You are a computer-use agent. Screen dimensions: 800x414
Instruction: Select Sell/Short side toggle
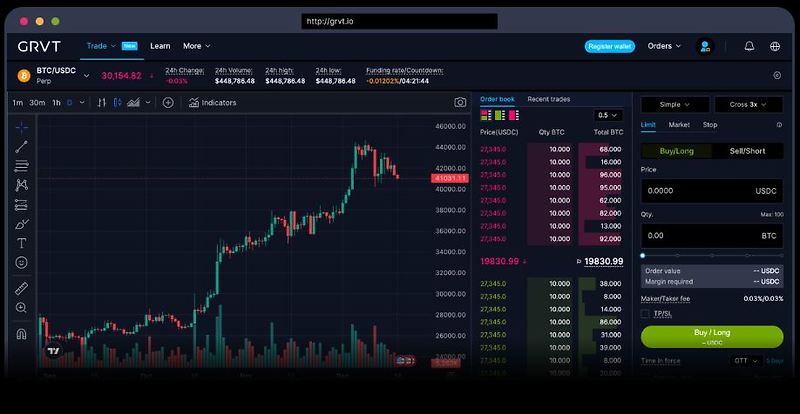click(x=747, y=151)
